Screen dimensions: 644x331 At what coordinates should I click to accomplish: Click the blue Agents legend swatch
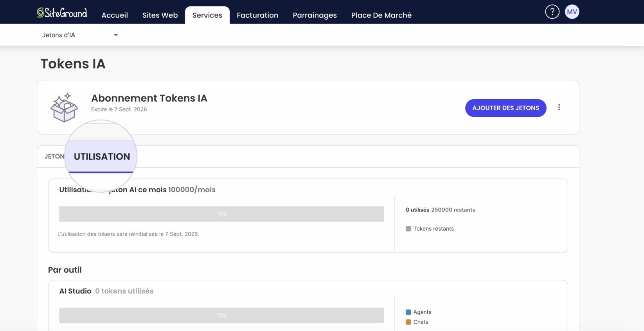click(x=408, y=312)
